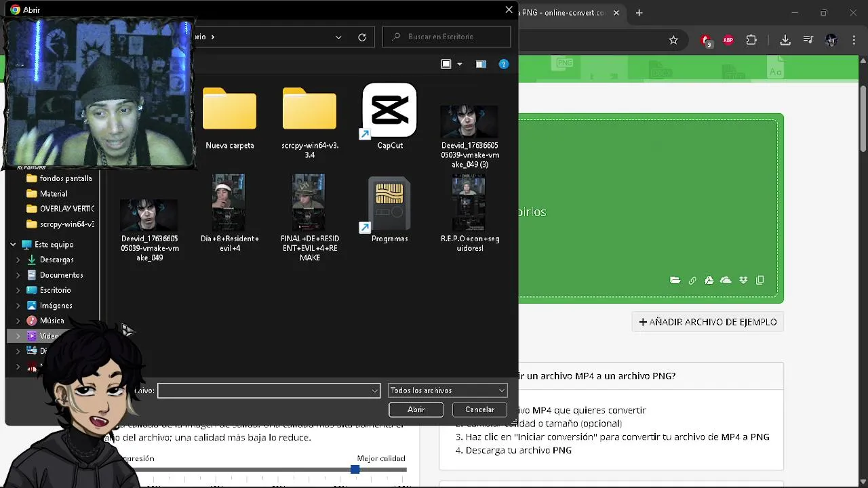Viewport: 868px width, 488px height.
Task: Click the enter URL link icon in upload box
Action: tap(692, 280)
